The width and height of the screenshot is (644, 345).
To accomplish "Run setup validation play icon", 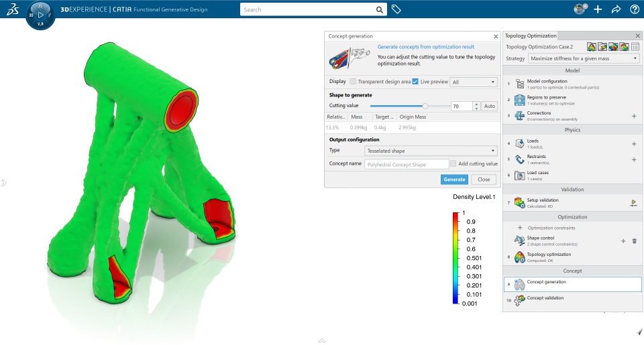I will click(x=634, y=203).
